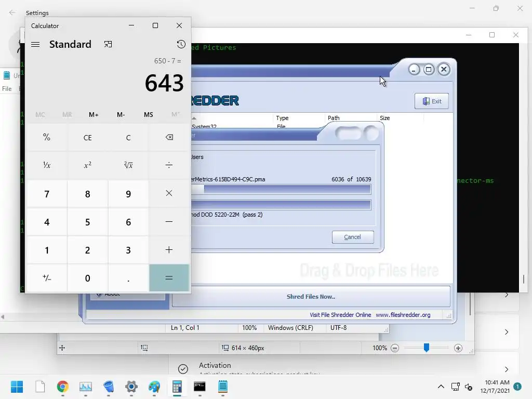Click the x squared key

click(x=87, y=165)
